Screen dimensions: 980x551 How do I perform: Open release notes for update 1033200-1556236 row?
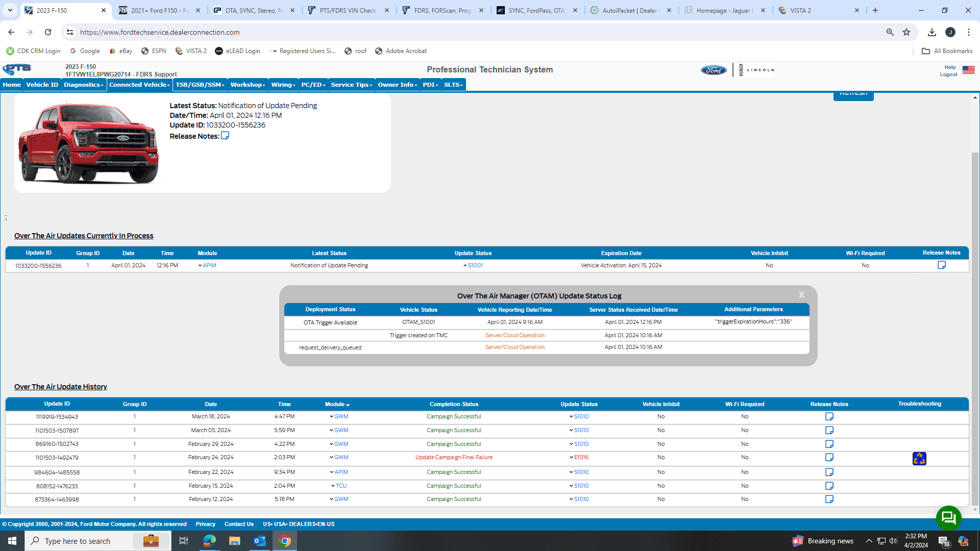click(x=941, y=265)
